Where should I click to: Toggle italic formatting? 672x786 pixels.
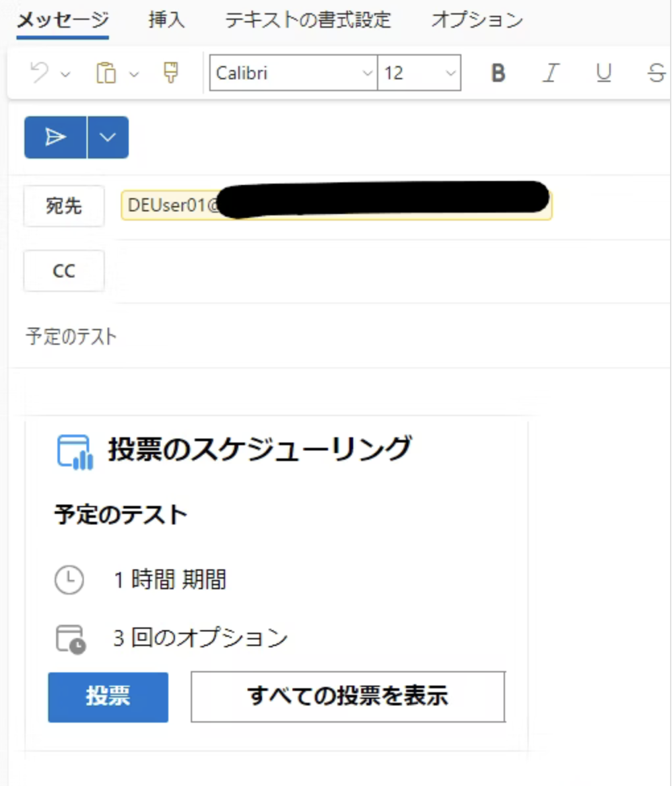click(x=551, y=73)
